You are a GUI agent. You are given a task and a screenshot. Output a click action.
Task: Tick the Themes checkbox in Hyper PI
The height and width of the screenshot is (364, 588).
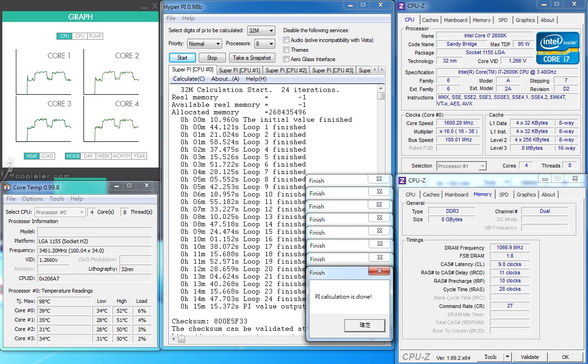click(x=287, y=50)
